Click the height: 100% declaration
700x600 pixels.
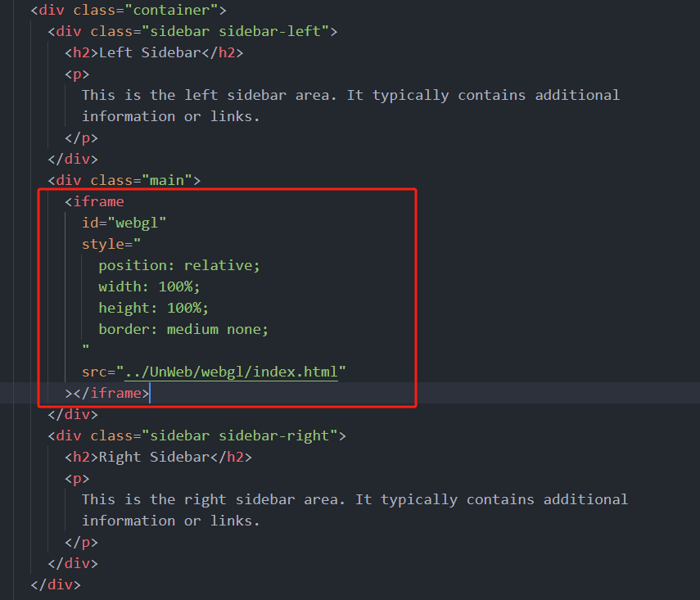153,308
